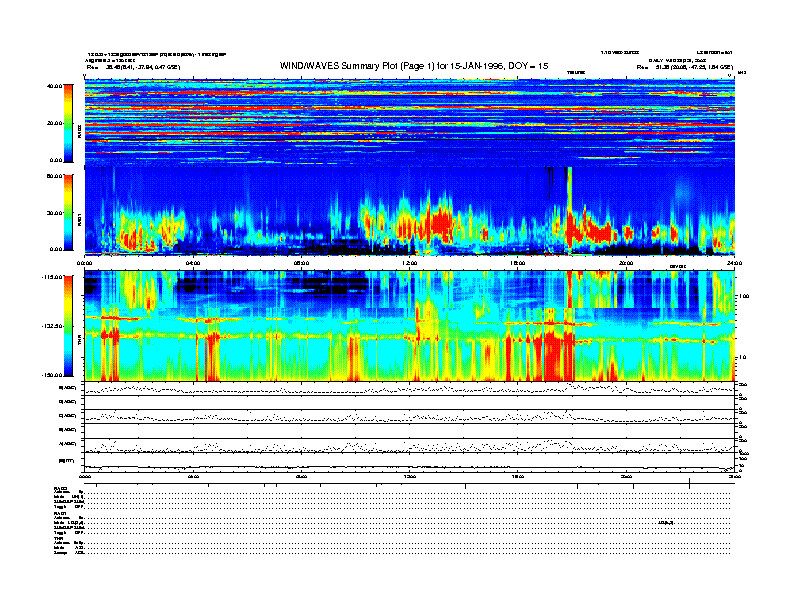Image resolution: width=792 pixels, height=612 pixels.
Task: Click the 60.00 label on RAD1 scale
Action: (x=54, y=176)
